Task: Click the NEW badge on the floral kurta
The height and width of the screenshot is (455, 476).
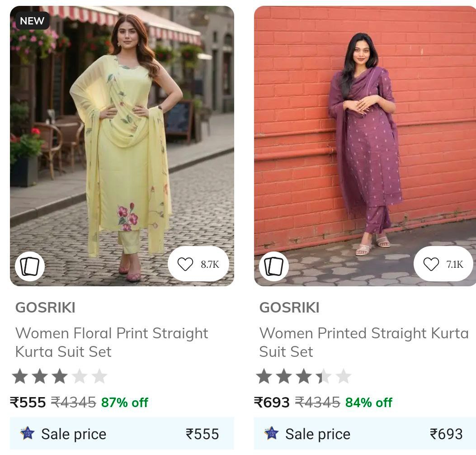Action: coord(32,21)
